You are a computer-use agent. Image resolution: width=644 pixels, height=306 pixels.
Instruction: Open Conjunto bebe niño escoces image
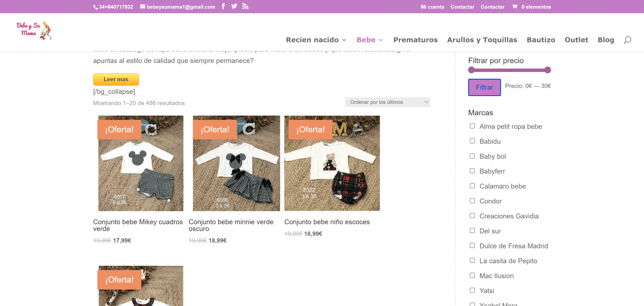pyautogui.click(x=332, y=163)
